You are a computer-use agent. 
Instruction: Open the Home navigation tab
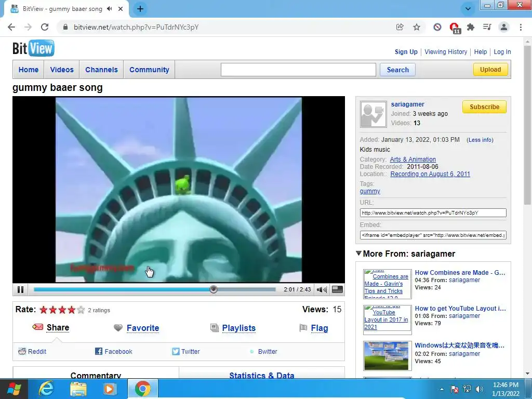click(x=29, y=70)
